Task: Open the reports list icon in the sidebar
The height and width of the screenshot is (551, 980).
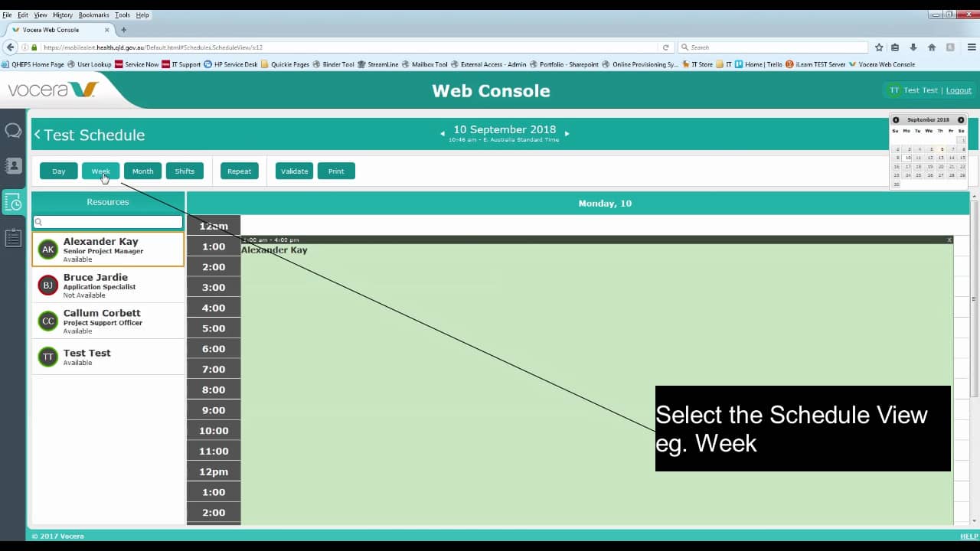Action: (13, 238)
